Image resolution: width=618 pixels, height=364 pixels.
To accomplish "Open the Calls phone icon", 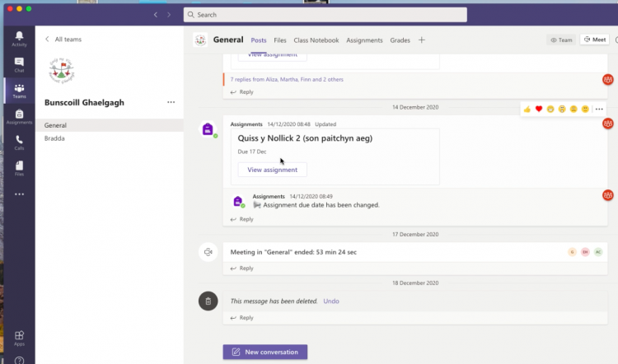I will click(x=19, y=142).
